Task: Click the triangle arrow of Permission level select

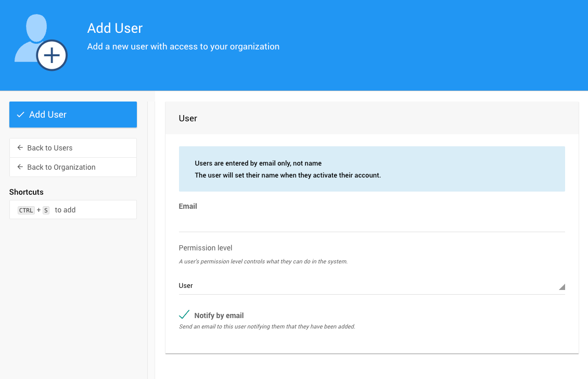Action: (x=561, y=287)
